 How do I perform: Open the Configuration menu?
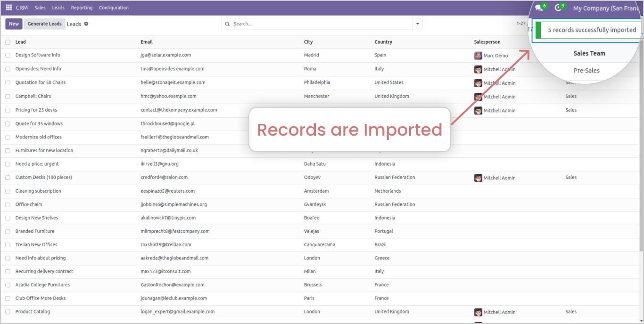113,8
